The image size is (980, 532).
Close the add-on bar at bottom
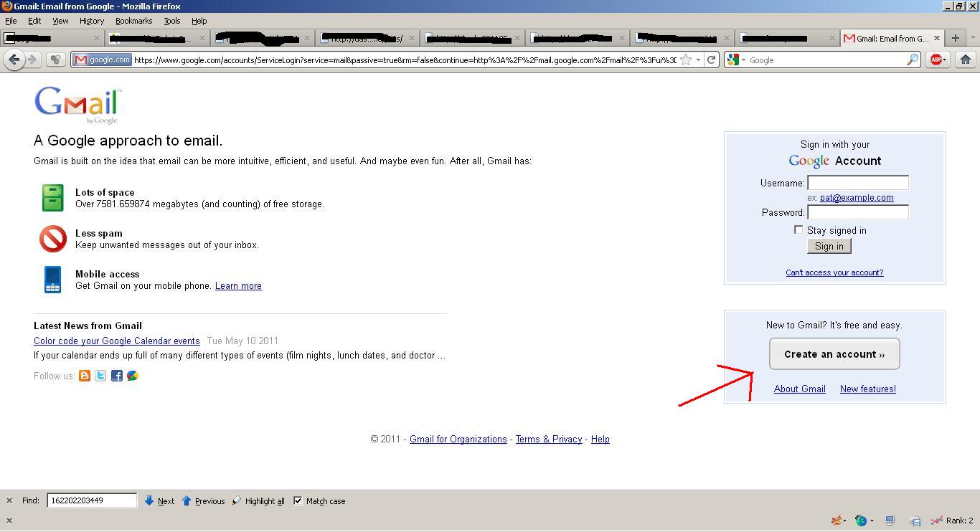click(x=9, y=521)
